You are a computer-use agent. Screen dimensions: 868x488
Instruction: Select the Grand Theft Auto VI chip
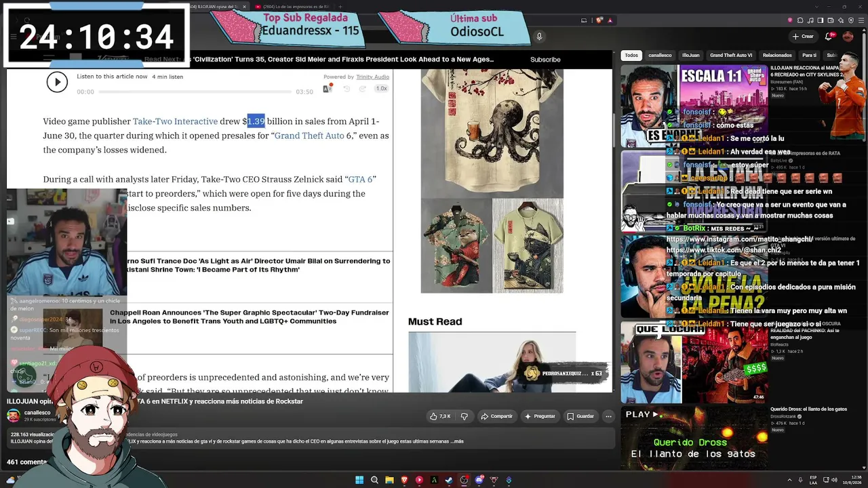pos(731,55)
